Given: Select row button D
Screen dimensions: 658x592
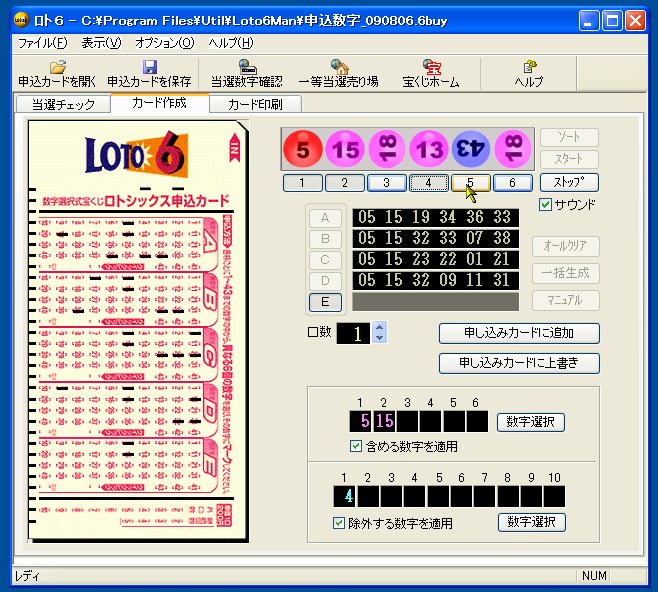Looking at the screenshot, I should pyautogui.click(x=325, y=281).
